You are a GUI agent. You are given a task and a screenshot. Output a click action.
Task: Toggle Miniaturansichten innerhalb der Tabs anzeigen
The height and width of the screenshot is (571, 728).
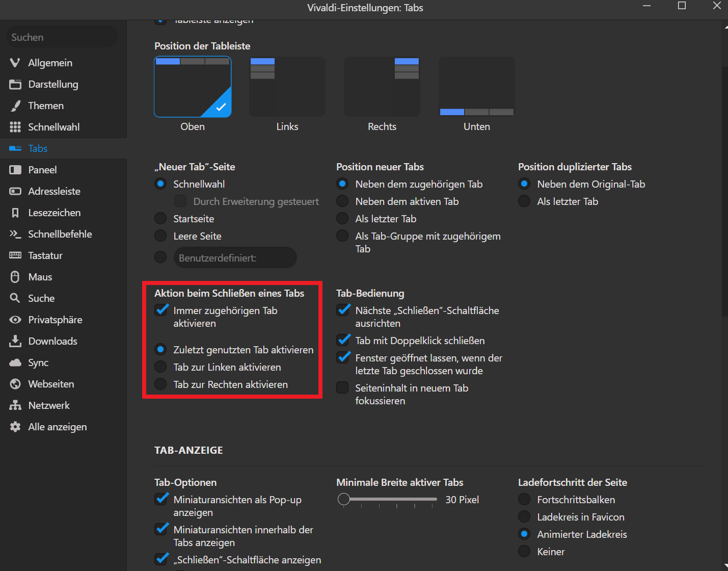click(x=161, y=529)
